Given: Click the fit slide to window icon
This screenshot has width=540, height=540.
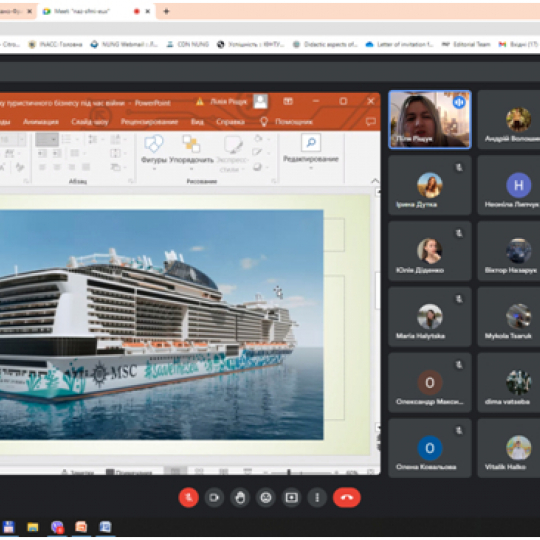Looking at the screenshot, I should click(370, 472).
